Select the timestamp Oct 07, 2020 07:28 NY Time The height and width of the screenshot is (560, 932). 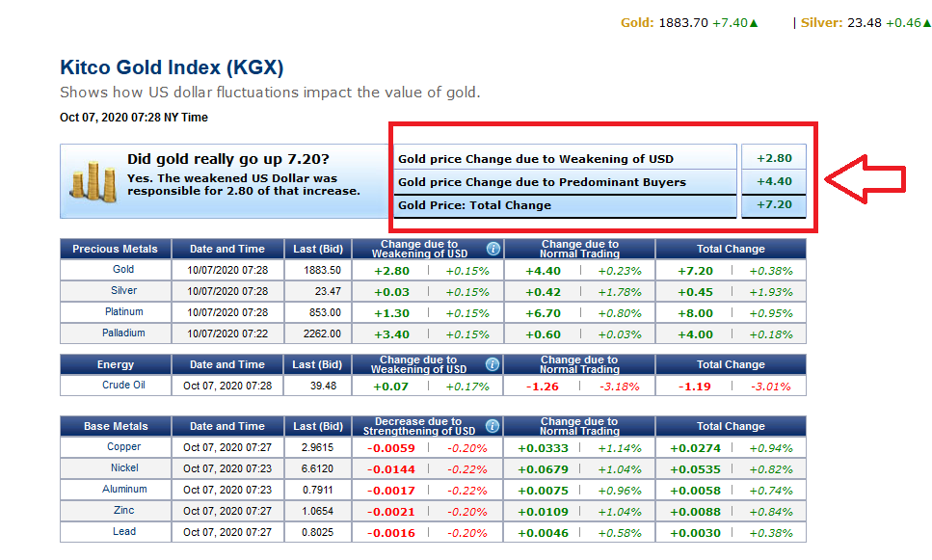[x=134, y=118]
